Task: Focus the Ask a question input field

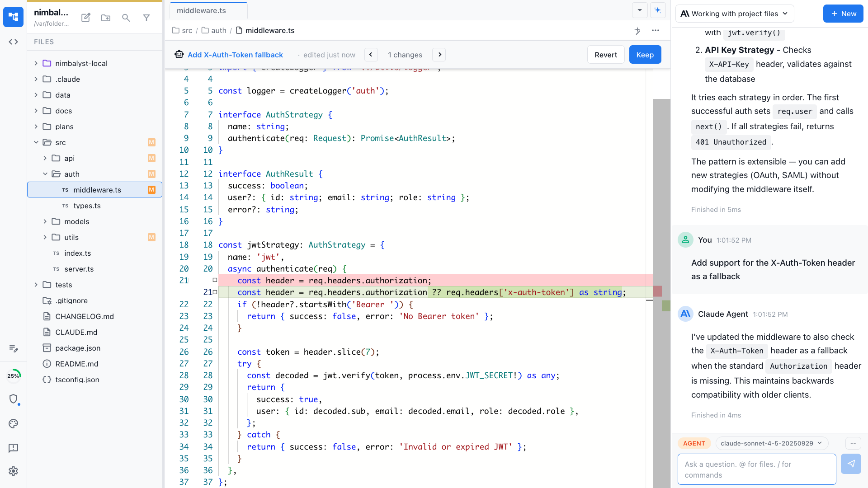Action: click(756, 469)
